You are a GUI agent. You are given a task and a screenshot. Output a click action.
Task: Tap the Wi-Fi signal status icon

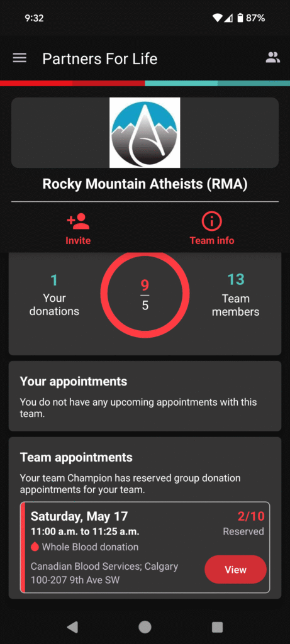click(217, 18)
